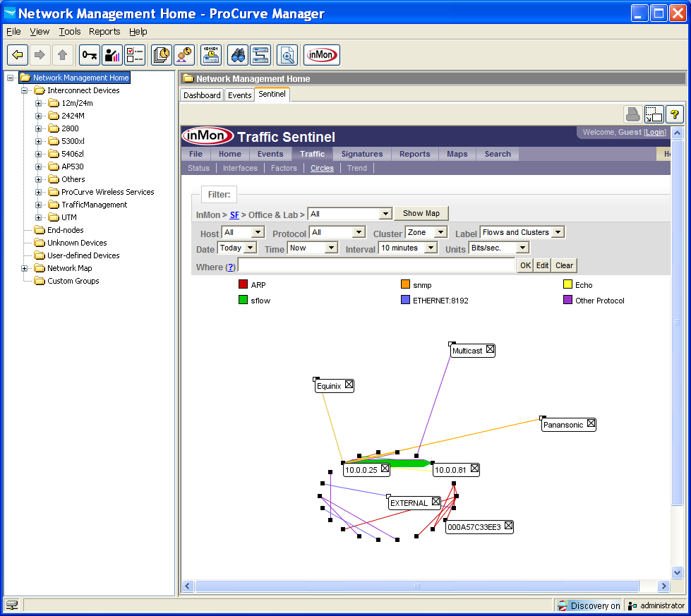Click the horizontal scrollbar right arrow

tap(663, 586)
